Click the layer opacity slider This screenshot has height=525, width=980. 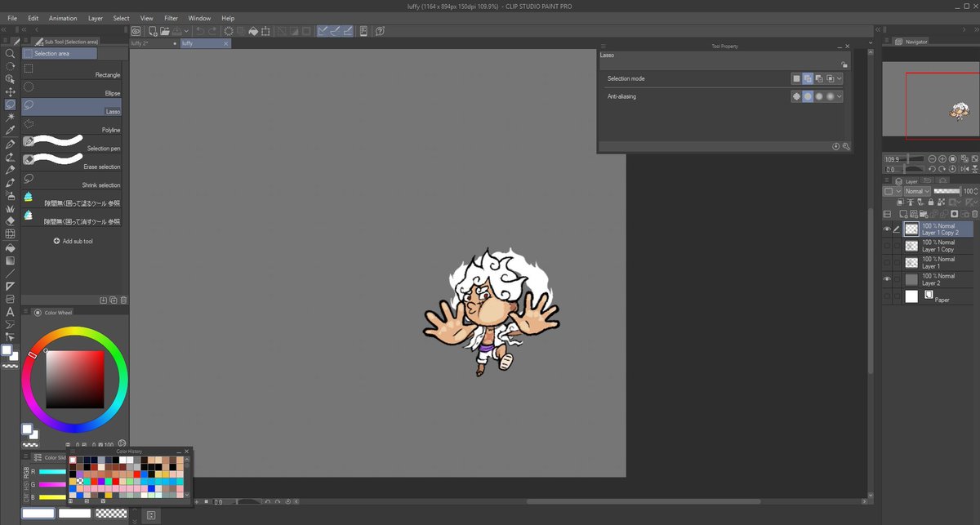pyautogui.click(x=947, y=191)
